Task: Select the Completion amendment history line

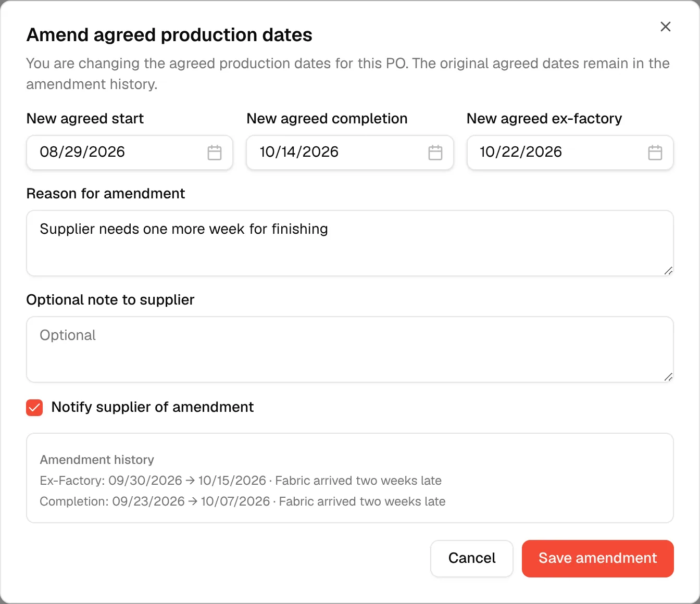Action: tap(243, 501)
